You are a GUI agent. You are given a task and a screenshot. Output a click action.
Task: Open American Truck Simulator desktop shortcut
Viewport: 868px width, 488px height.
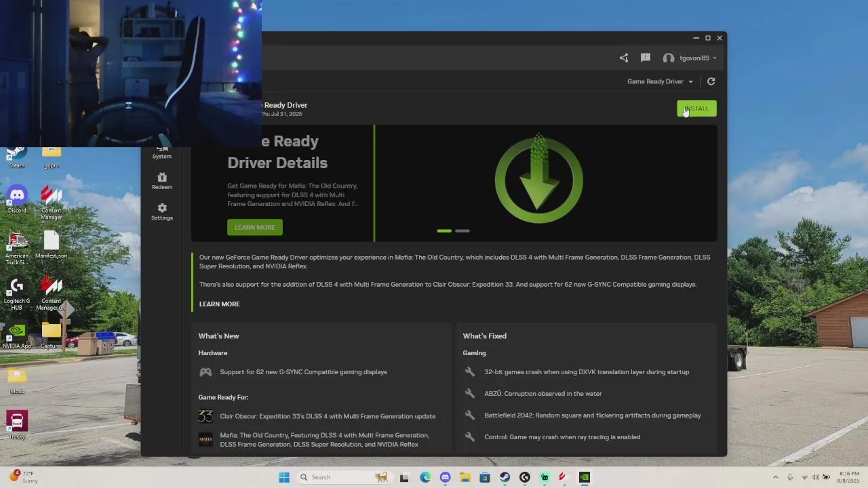pos(17,248)
